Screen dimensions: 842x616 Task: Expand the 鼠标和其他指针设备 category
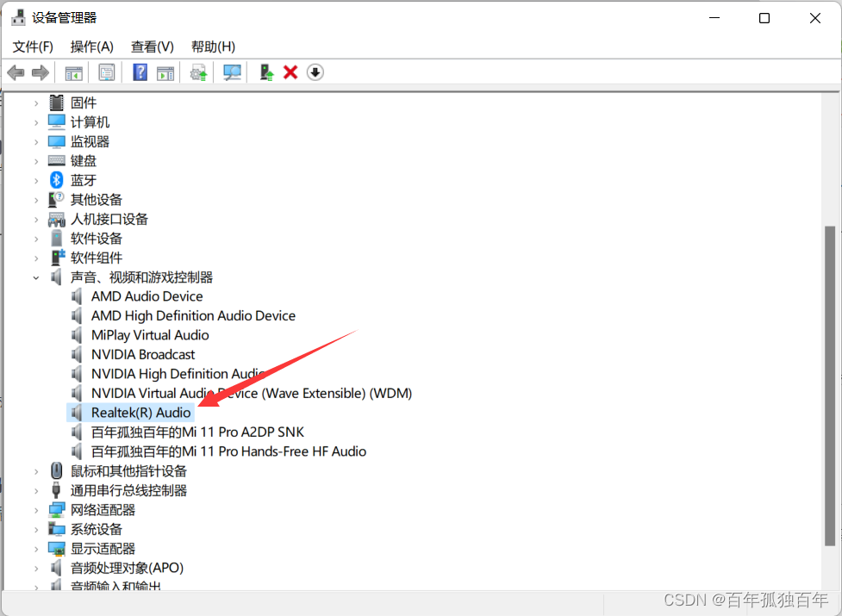(x=36, y=471)
